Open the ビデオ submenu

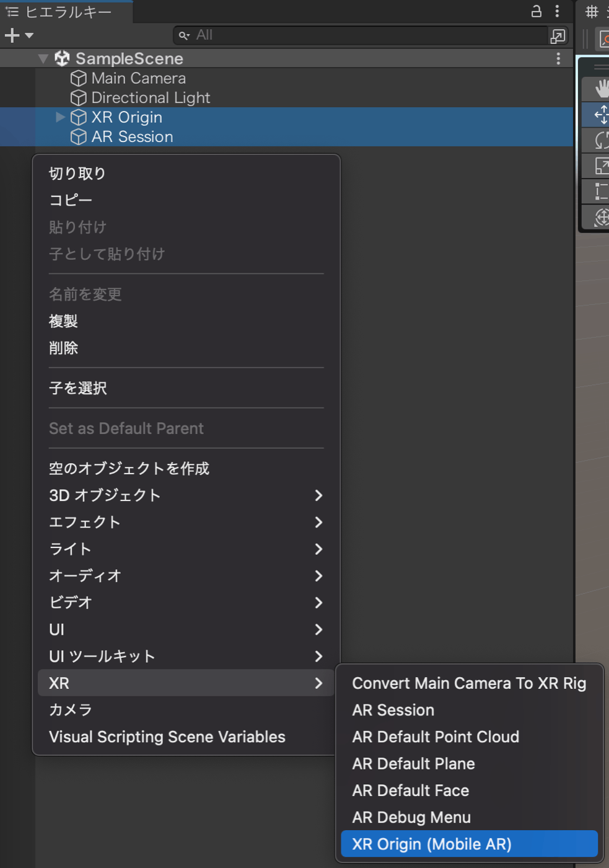pos(186,603)
